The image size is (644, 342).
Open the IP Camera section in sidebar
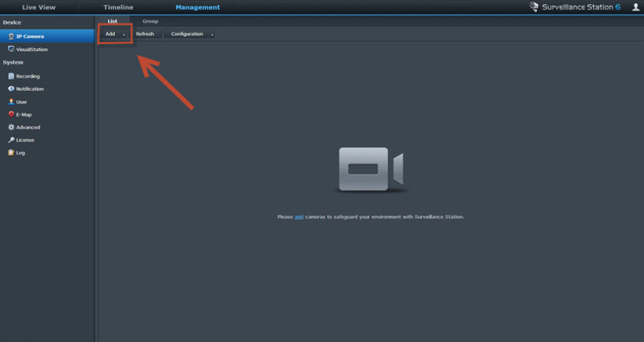coord(29,36)
